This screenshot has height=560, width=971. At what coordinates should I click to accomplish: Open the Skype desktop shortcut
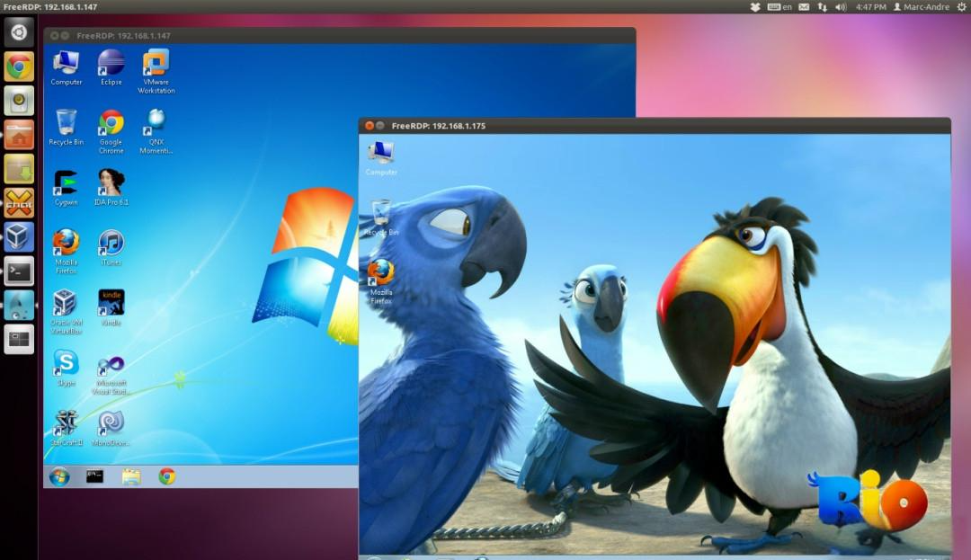click(66, 363)
